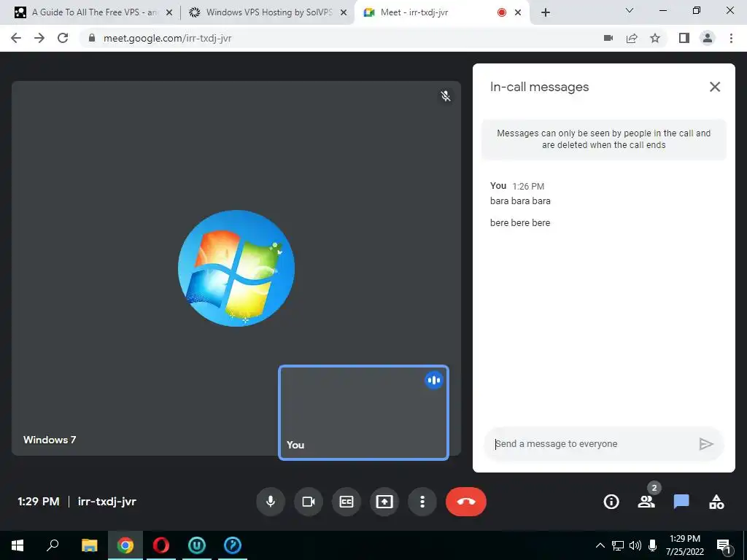Viewport: 747px width, 560px height.
Task: Click the You 1:26 PM message header
Action: (x=517, y=186)
